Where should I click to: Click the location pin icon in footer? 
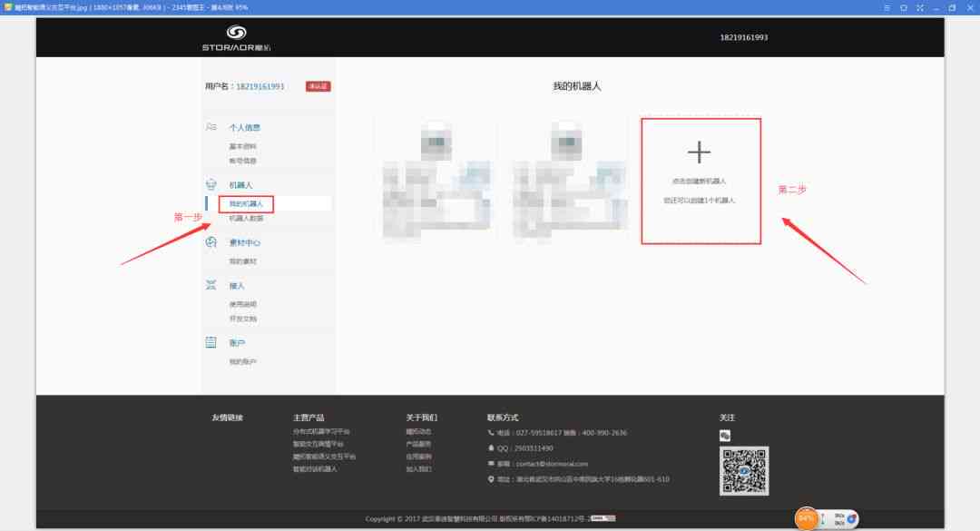pyautogui.click(x=491, y=479)
